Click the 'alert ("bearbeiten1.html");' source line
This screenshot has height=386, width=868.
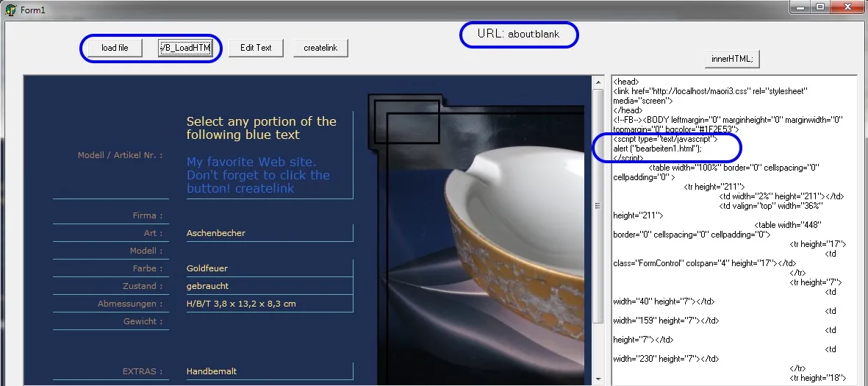pos(658,149)
